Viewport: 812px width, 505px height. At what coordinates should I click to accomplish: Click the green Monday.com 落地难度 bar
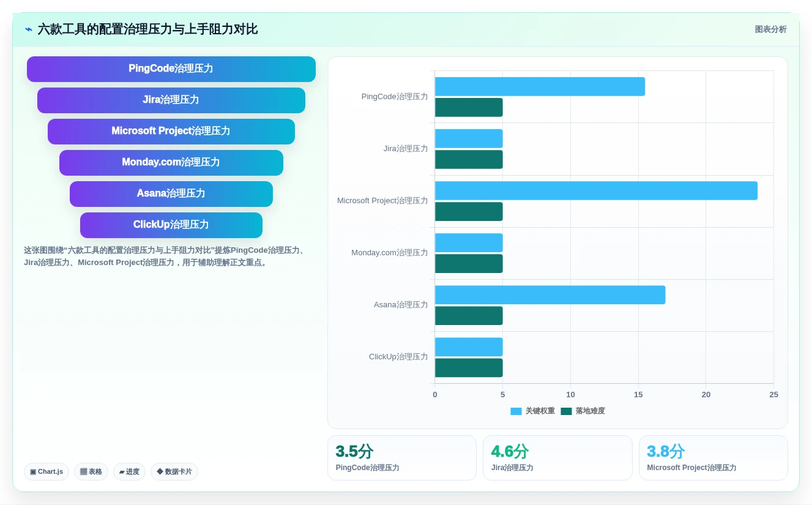click(469, 264)
